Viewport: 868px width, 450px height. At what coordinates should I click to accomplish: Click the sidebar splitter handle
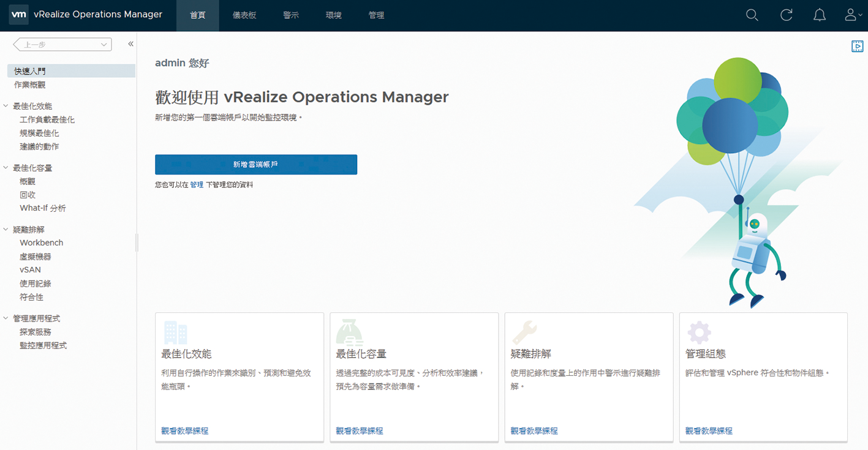(137, 242)
